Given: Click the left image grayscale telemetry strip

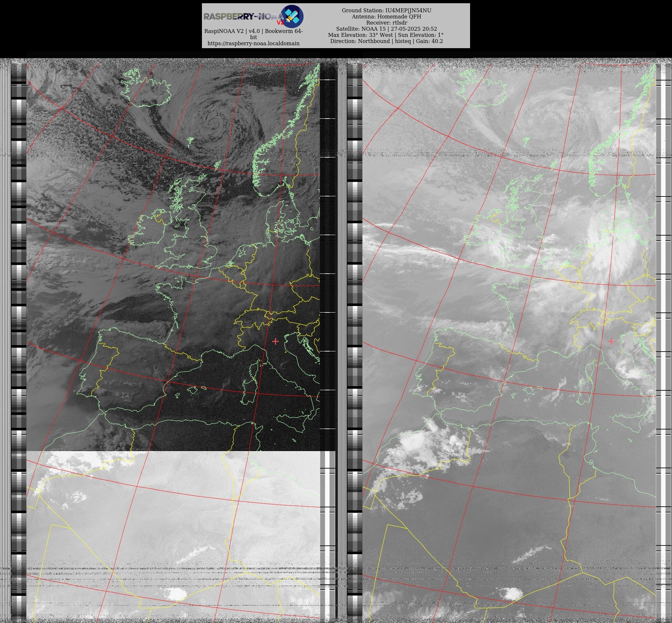Looking at the screenshot, I should coord(18,341).
